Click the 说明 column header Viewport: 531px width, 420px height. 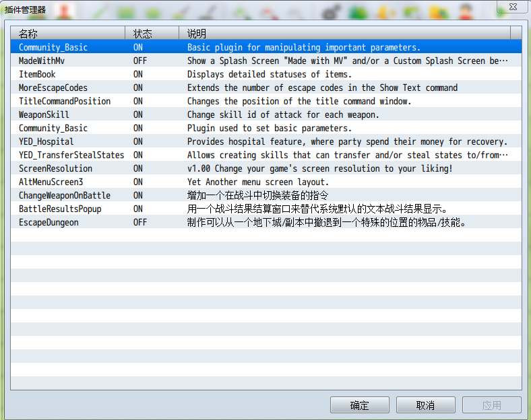tap(344, 33)
